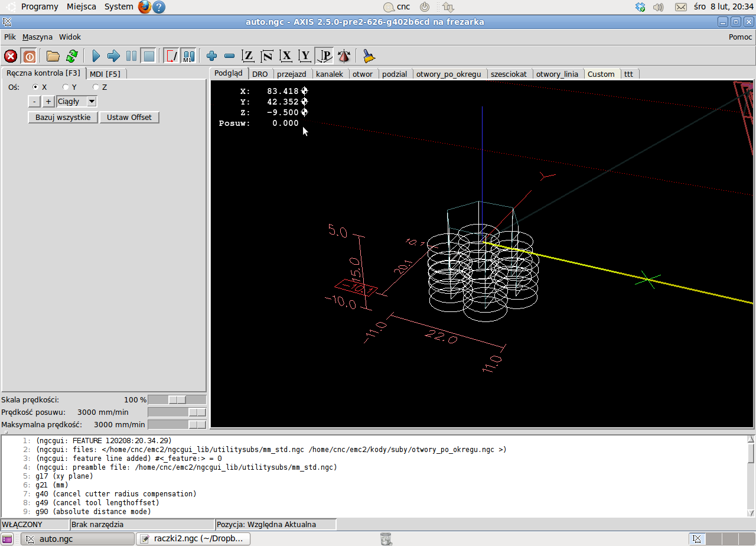Select perspective P view icon
Screen dimensions: 756x546
(324, 56)
